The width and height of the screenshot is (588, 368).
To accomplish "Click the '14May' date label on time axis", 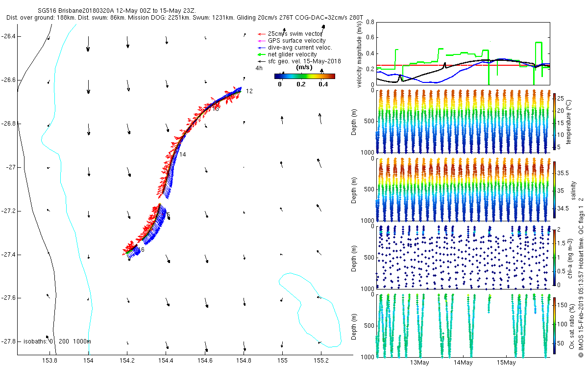I will point(464,363).
